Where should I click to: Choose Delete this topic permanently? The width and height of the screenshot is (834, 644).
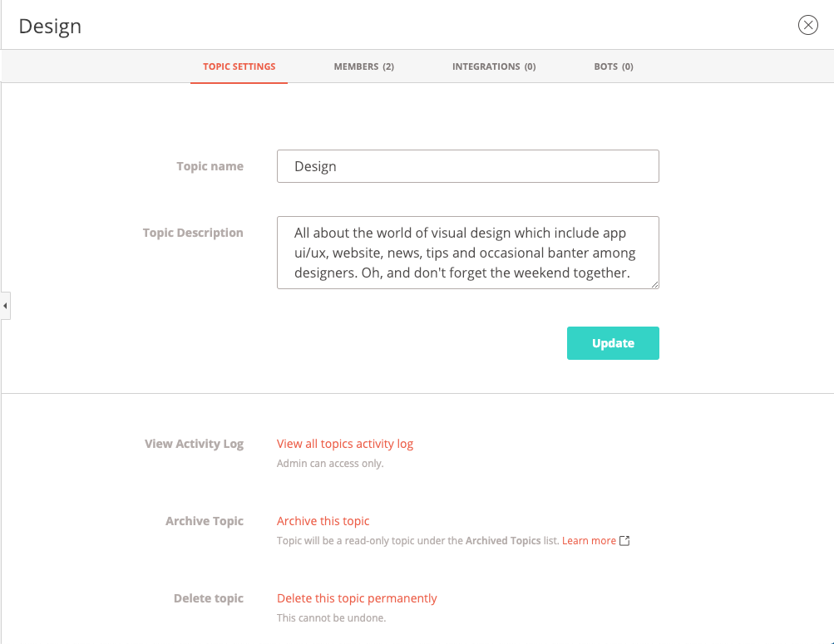[356, 598]
